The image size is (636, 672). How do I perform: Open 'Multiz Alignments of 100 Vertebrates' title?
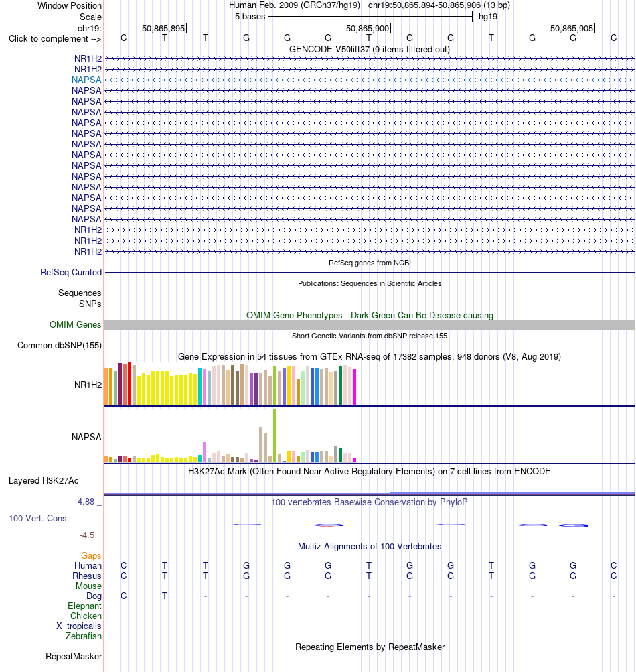click(370, 547)
